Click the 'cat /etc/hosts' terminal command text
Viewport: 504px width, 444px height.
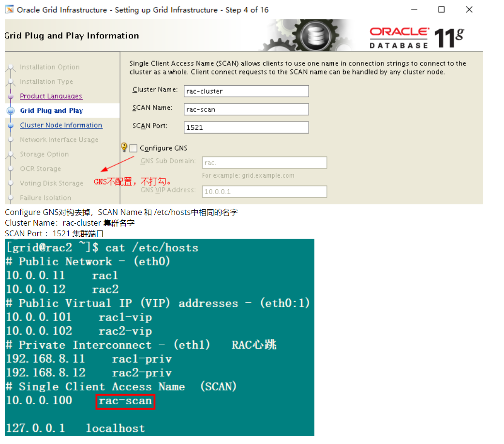click(152, 248)
